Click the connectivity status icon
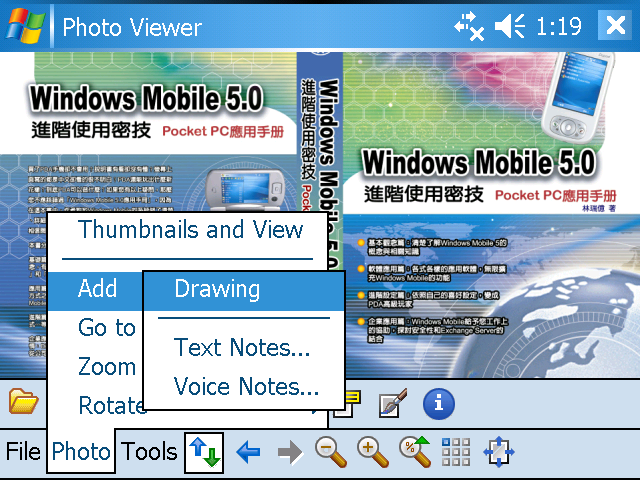 (x=469, y=26)
